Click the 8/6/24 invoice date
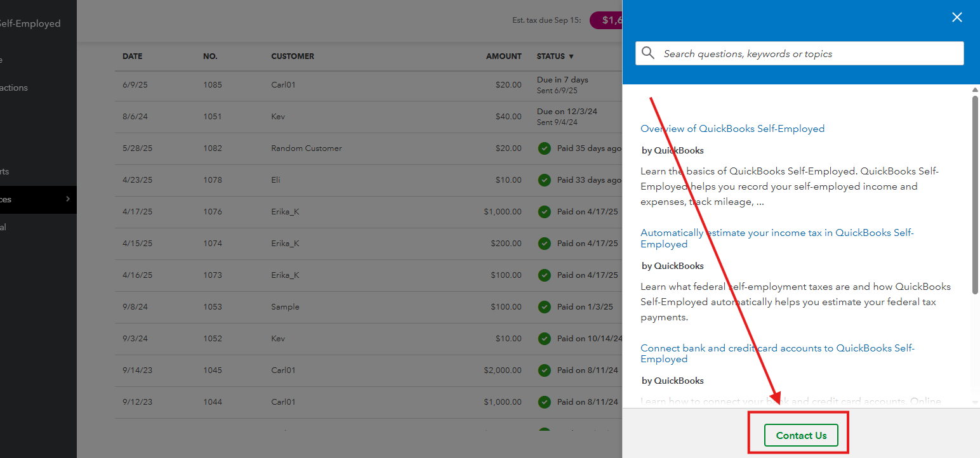This screenshot has width=980, height=458. click(x=135, y=117)
